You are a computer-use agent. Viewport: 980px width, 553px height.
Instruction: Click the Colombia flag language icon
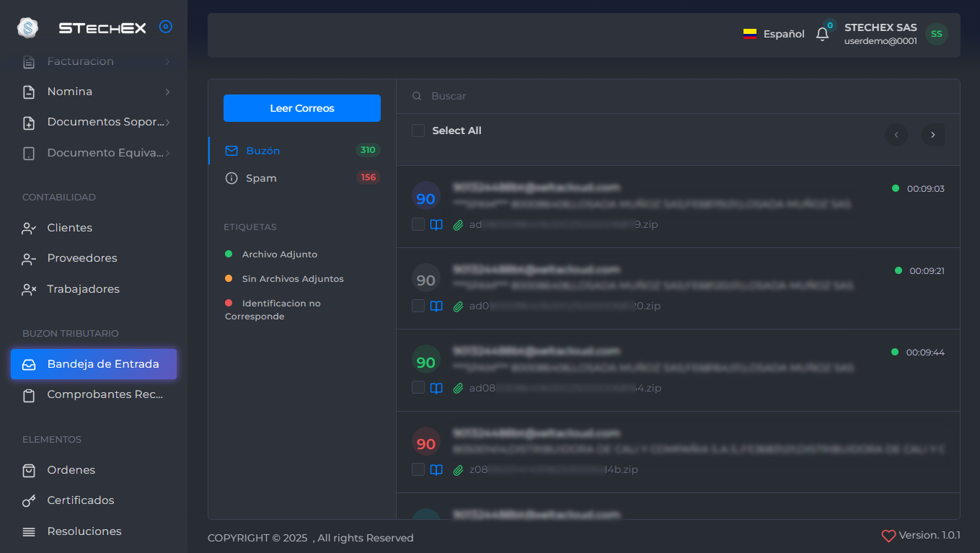click(x=750, y=34)
